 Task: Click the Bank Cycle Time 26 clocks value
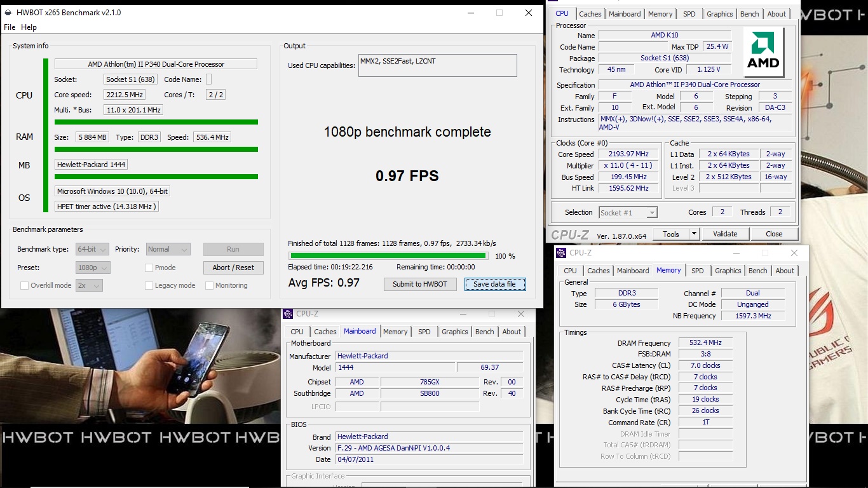tap(705, 411)
